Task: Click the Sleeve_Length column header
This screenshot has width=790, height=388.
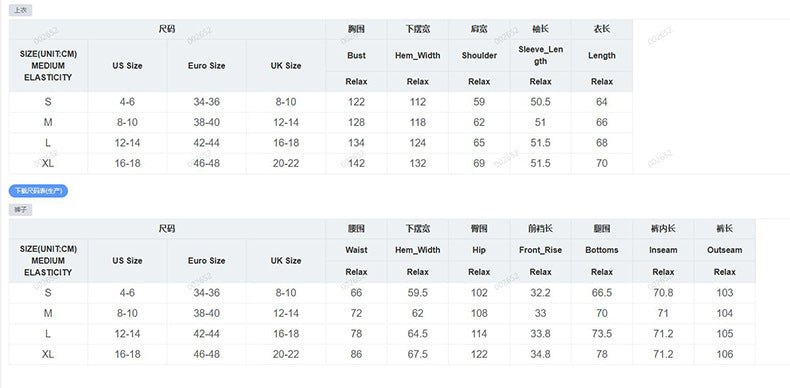Action: (x=540, y=55)
